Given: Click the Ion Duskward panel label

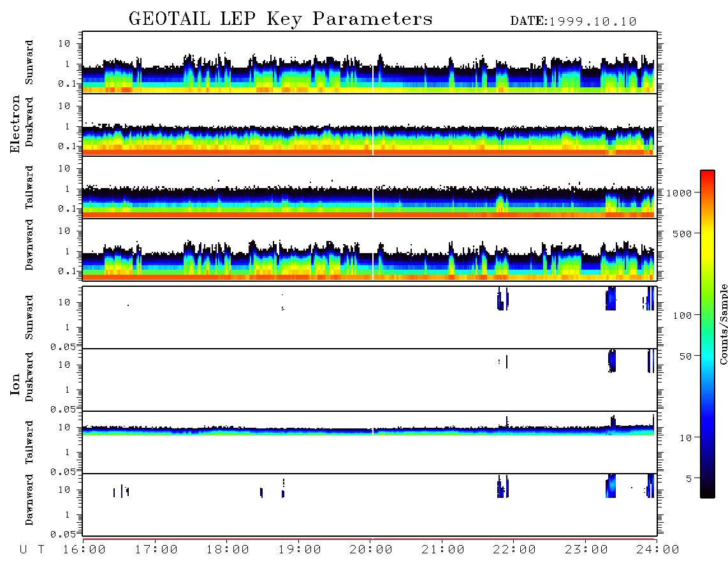Looking at the screenshot, I should point(29,377).
